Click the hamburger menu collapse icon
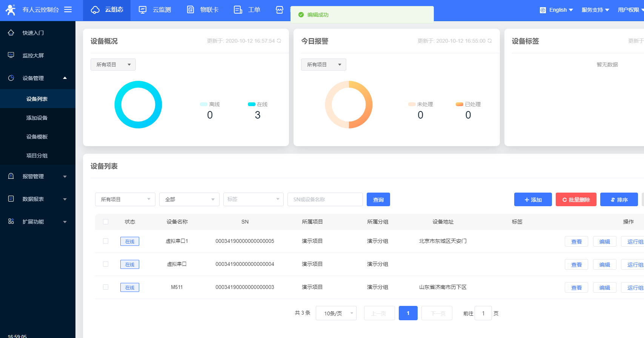Screen dimensions: 644x338 point(68,9)
